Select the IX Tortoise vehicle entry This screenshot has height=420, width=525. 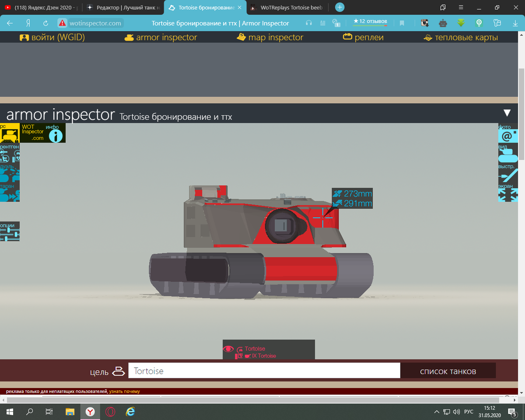263,356
